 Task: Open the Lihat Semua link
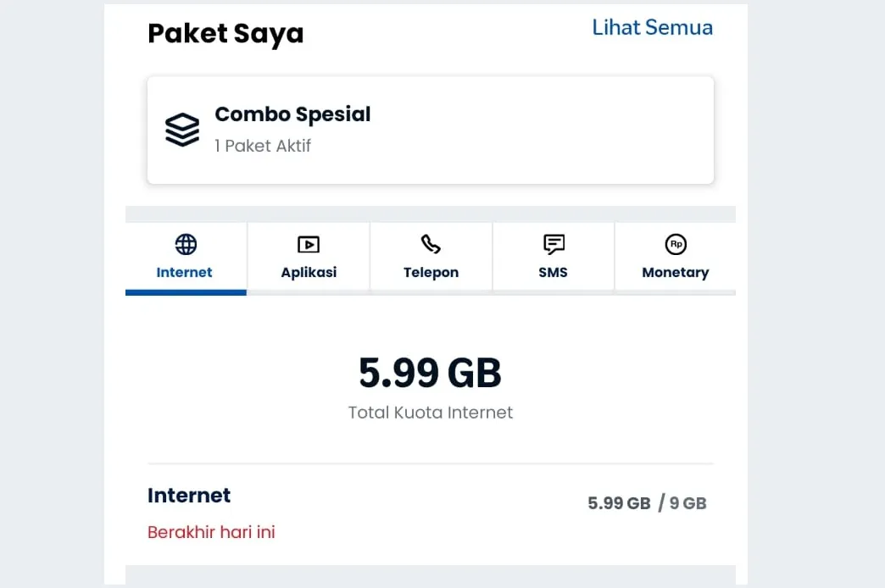click(x=653, y=27)
